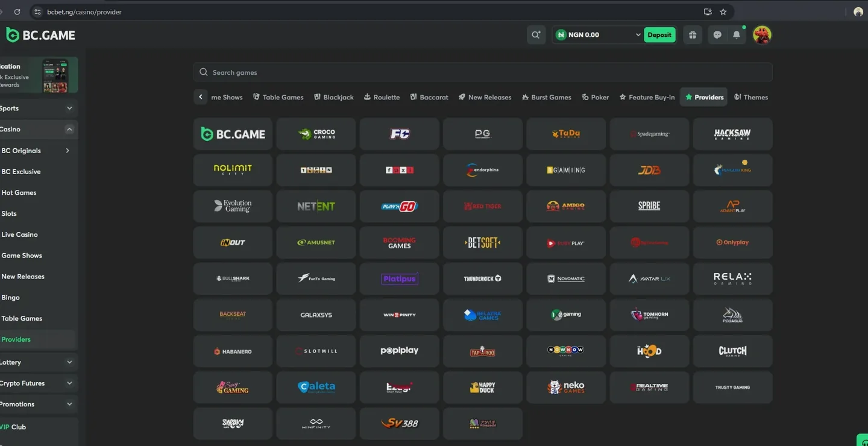Open the gift rewards icon
This screenshot has width=868, height=446.
(693, 35)
